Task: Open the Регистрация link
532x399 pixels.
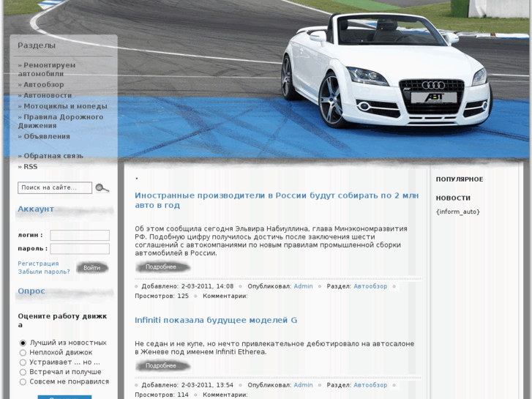Action: pyautogui.click(x=38, y=264)
